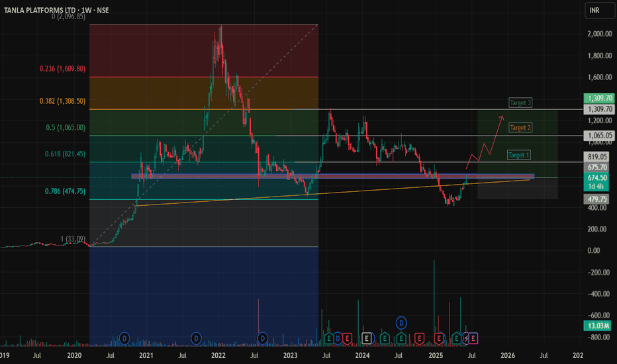
Task: Select the 0.786 (474.75) Fibonacci label
Action: pos(65,191)
